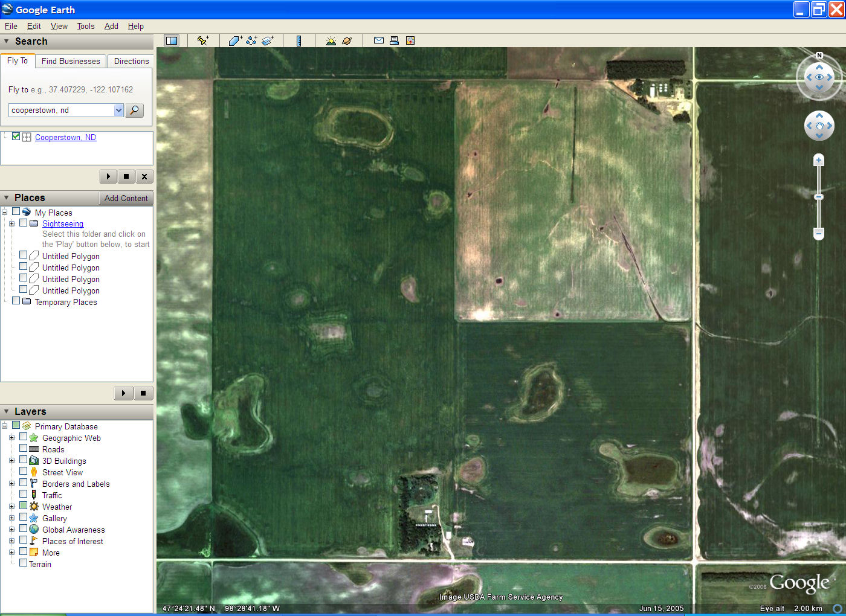This screenshot has width=846, height=616.
Task: Enable the Traffic layer
Action: coord(23,494)
